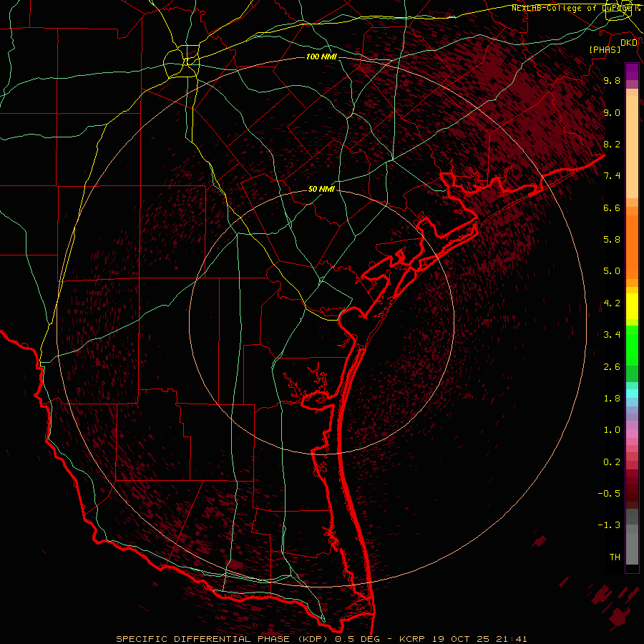This screenshot has height=644, width=644.
Task: Click the 6.6 value on the color scale
Action: (x=612, y=208)
